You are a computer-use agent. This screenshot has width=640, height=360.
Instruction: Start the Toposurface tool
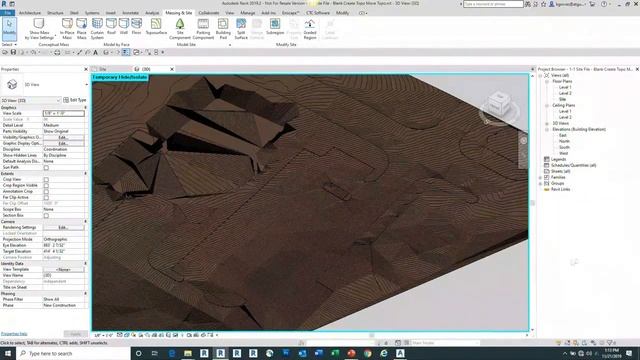156,27
